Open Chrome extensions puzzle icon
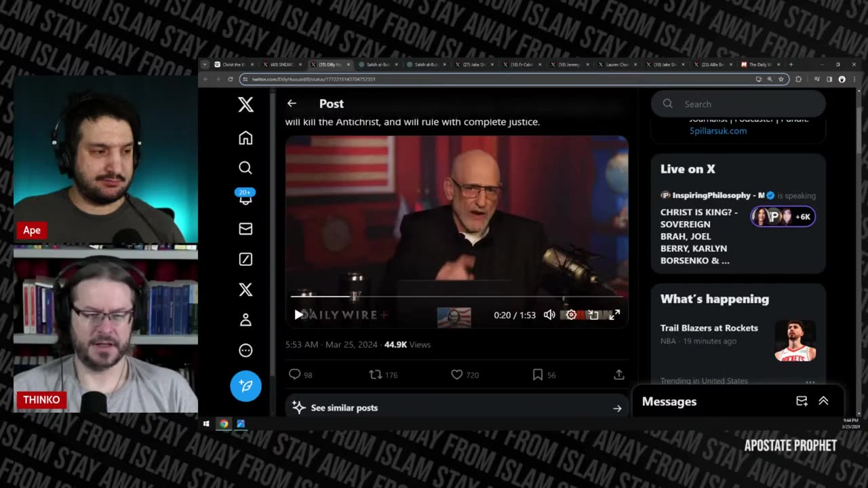The height and width of the screenshot is (488, 868). point(798,79)
